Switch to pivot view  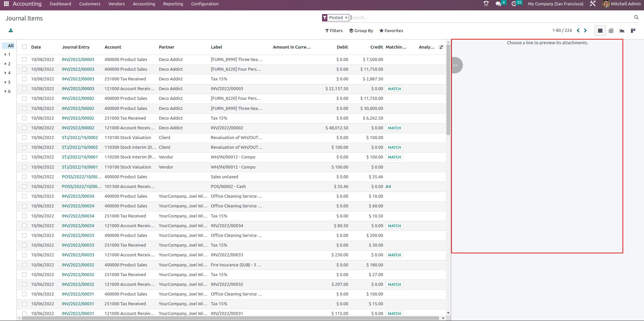coord(611,30)
